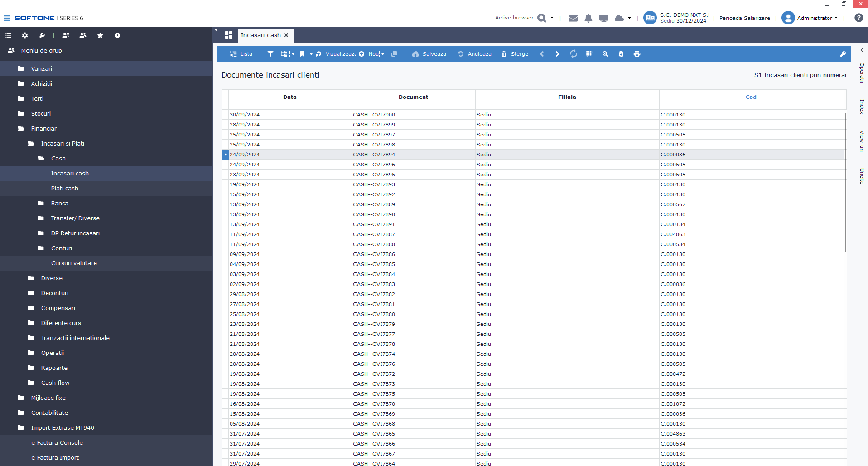The image size is (868, 466).
Task: Click the zoom magnifier icon in toolbar
Action: coord(605,54)
